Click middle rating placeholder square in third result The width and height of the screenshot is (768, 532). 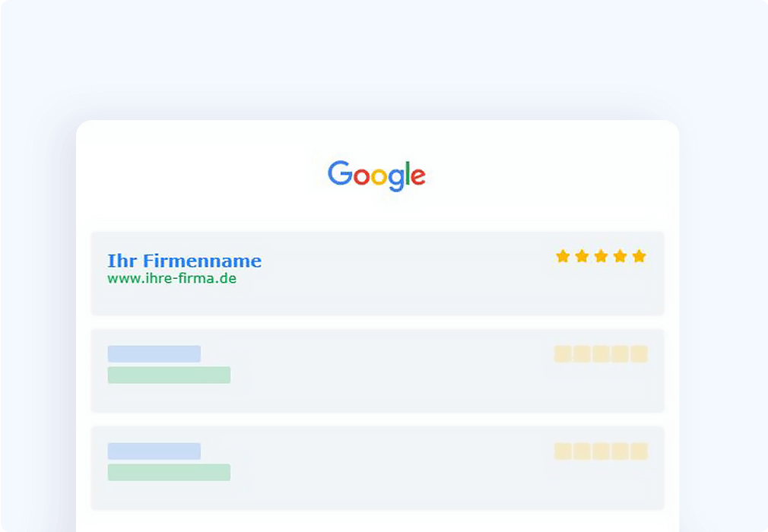[601, 451]
